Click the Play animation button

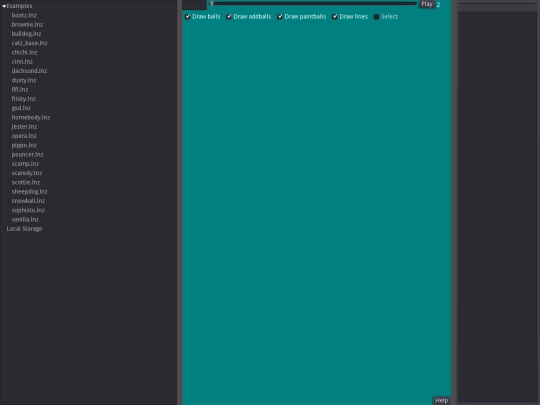pos(427,4)
